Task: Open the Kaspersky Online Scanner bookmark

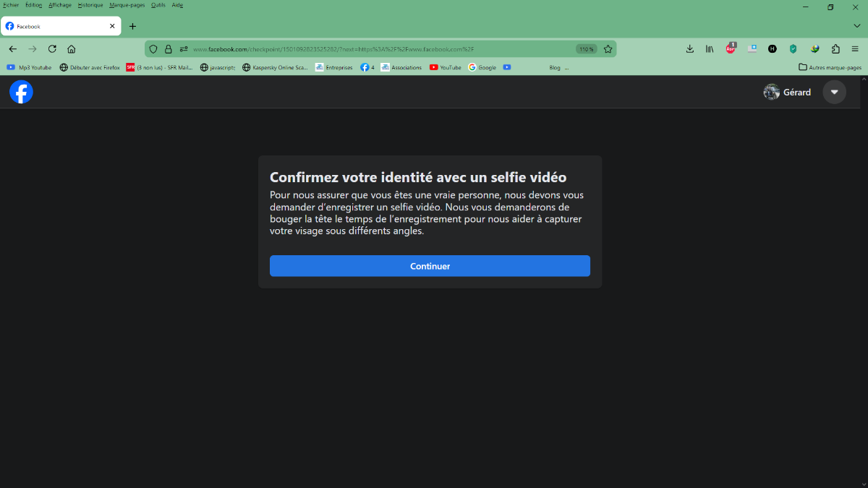Action: (x=276, y=67)
